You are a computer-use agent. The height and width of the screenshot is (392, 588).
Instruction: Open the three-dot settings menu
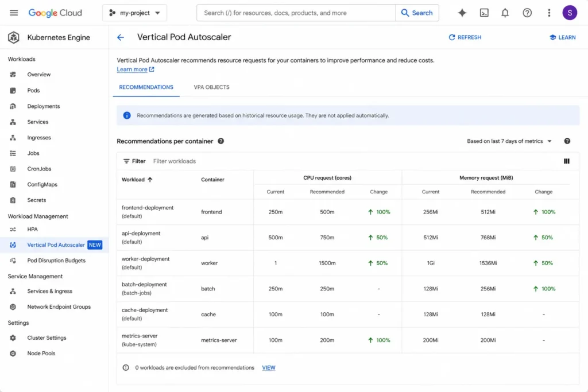[x=549, y=13]
